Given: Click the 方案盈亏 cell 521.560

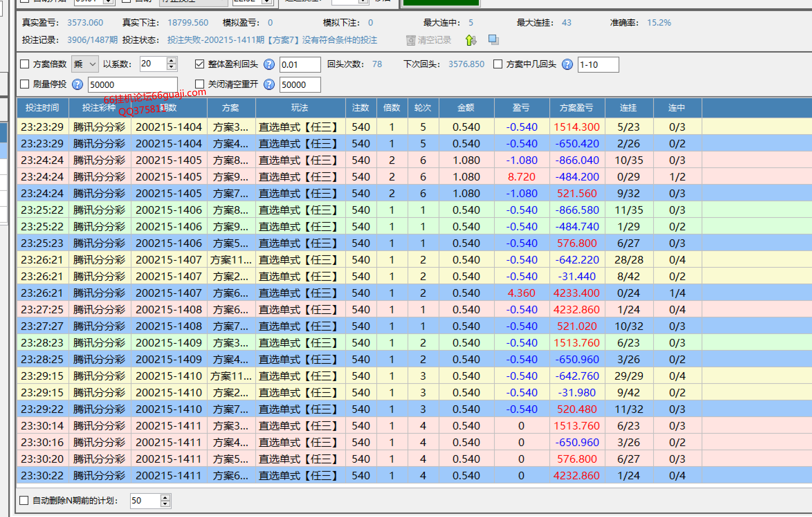Looking at the screenshot, I should (577, 193).
